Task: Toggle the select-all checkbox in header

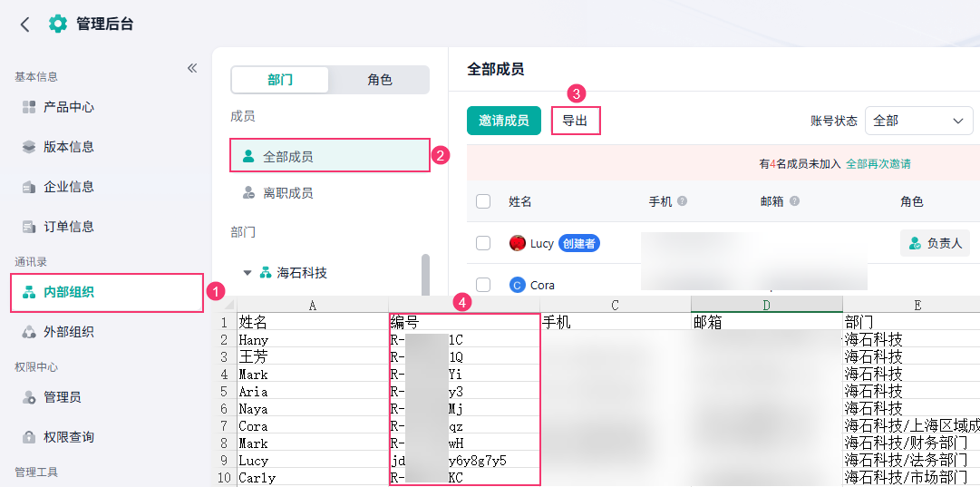Action: coord(483,201)
